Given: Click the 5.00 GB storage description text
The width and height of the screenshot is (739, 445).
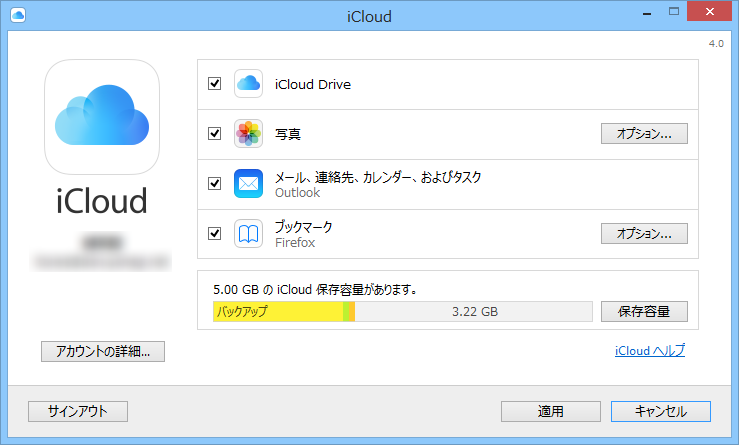Looking at the screenshot, I should [315, 289].
